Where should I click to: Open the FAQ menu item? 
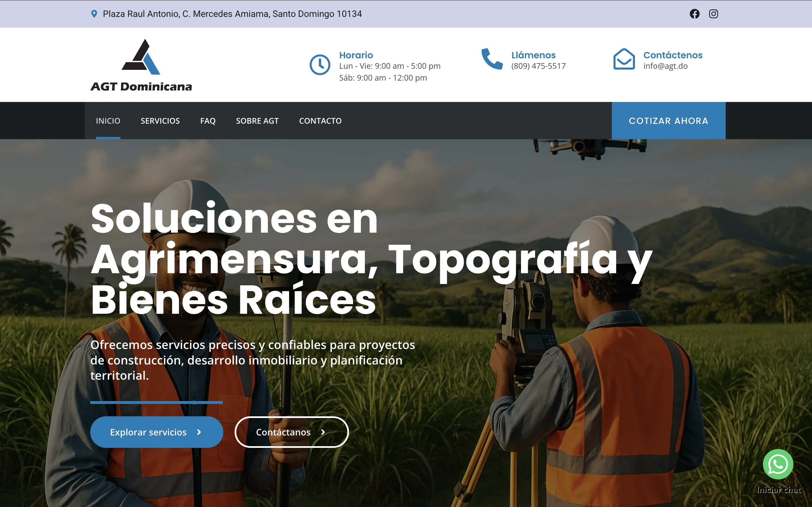(x=208, y=121)
